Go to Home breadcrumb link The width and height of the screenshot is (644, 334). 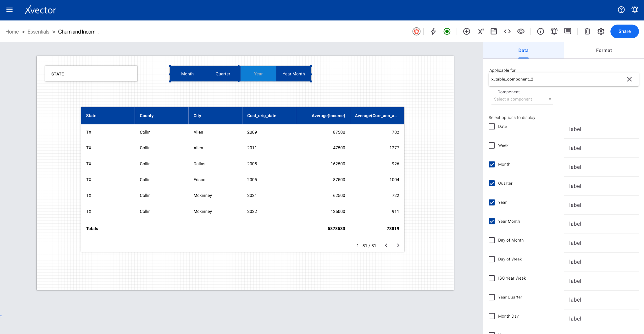point(12,32)
